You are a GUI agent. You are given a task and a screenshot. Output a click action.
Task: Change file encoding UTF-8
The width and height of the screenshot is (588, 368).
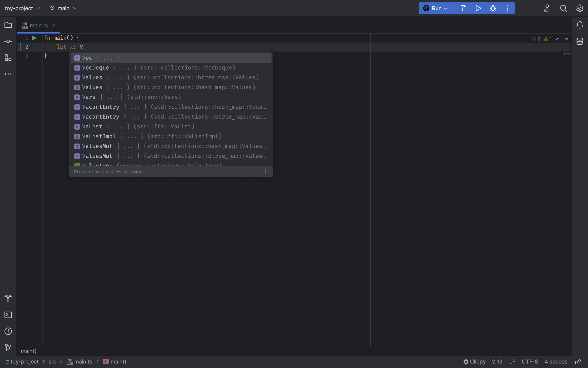tap(530, 362)
